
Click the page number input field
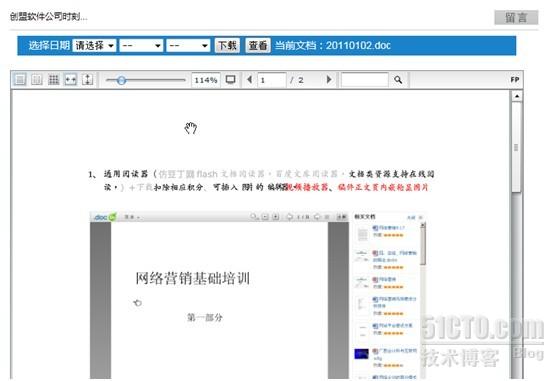pyautogui.click(x=272, y=80)
